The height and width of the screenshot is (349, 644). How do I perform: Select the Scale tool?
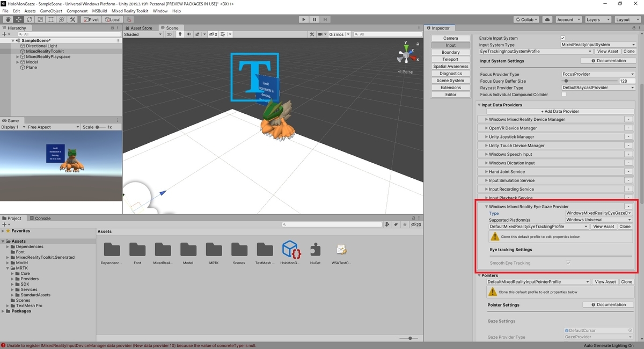coord(40,19)
